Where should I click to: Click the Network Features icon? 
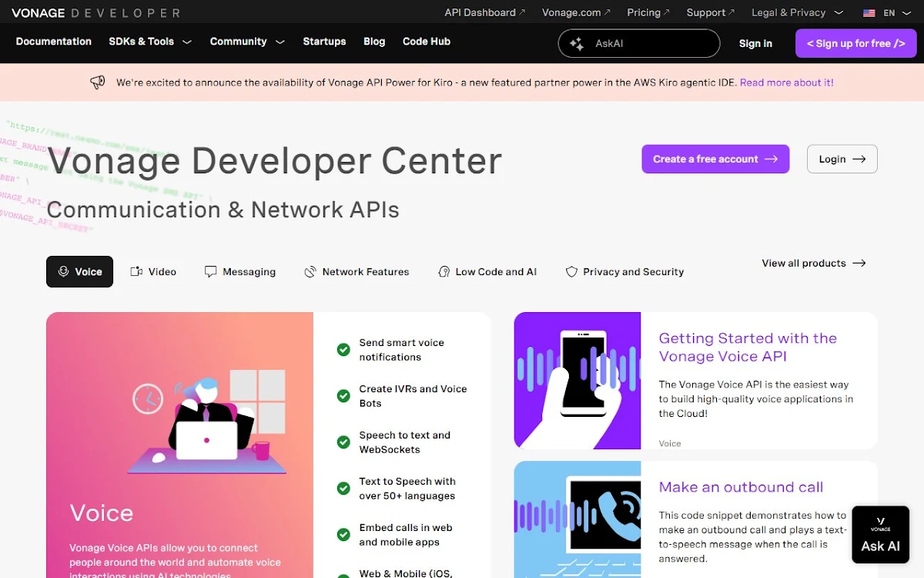[x=310, y=271]
